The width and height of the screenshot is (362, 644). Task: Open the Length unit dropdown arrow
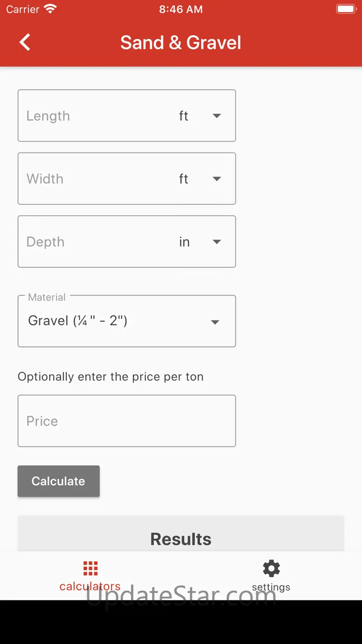coord(216,116)
